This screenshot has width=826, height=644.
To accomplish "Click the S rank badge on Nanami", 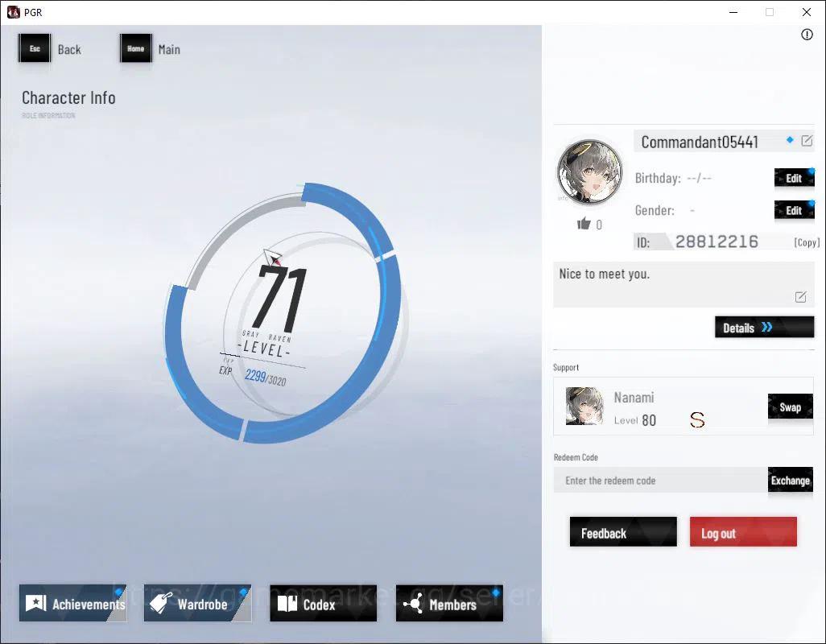I will [x=697, y=419].
